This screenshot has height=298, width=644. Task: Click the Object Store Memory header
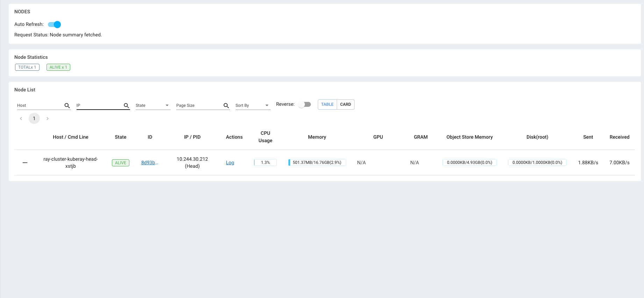coord(470,137)
